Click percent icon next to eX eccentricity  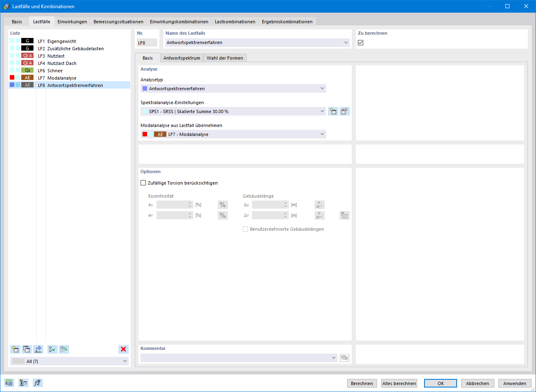pyautogui.click(x=223, y=205)
